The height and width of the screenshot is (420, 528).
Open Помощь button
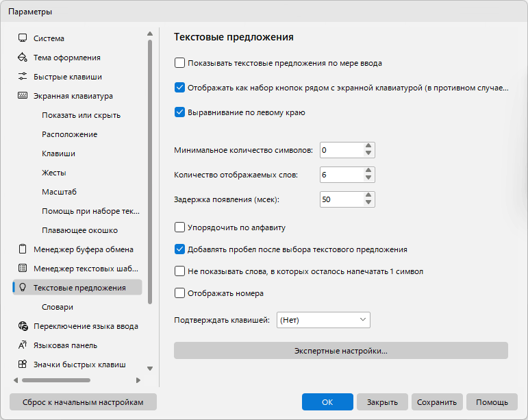point(492,402)
